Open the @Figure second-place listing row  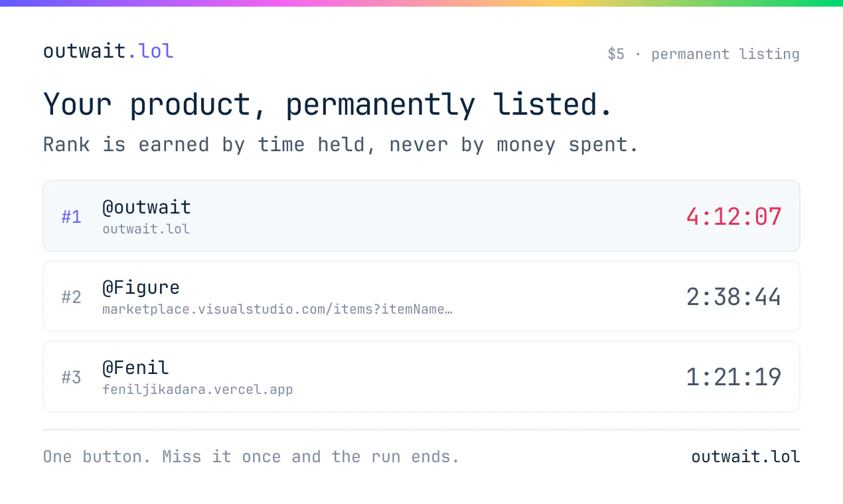pyautogui.click(x=421, y=296)
